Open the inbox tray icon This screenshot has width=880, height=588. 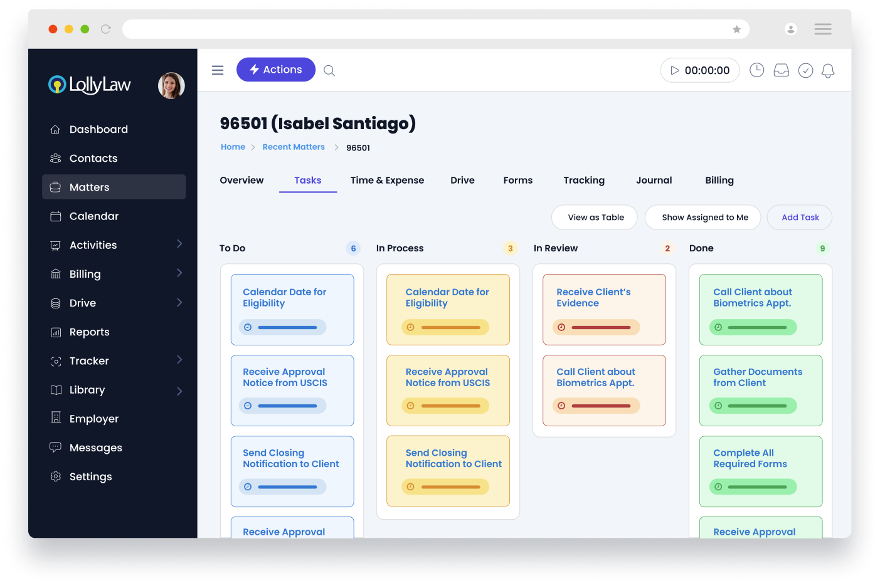click(x=781, y=70)
